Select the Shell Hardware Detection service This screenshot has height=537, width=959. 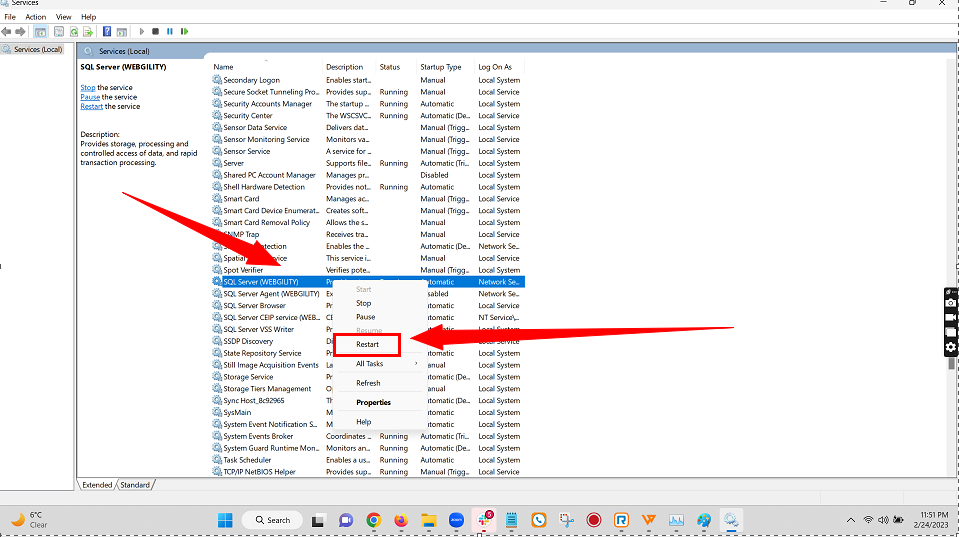[x=368, y=187]
